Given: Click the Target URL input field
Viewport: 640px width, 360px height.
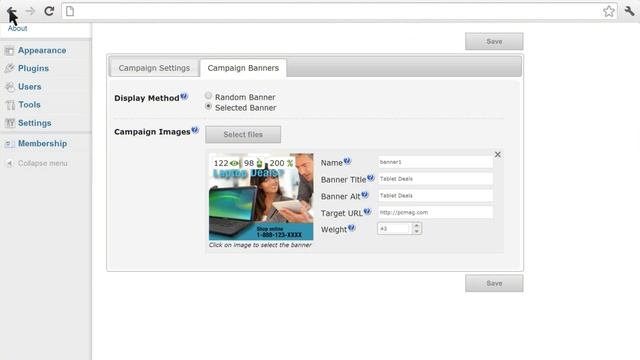Looking at the screenshot, I should 435,212.
